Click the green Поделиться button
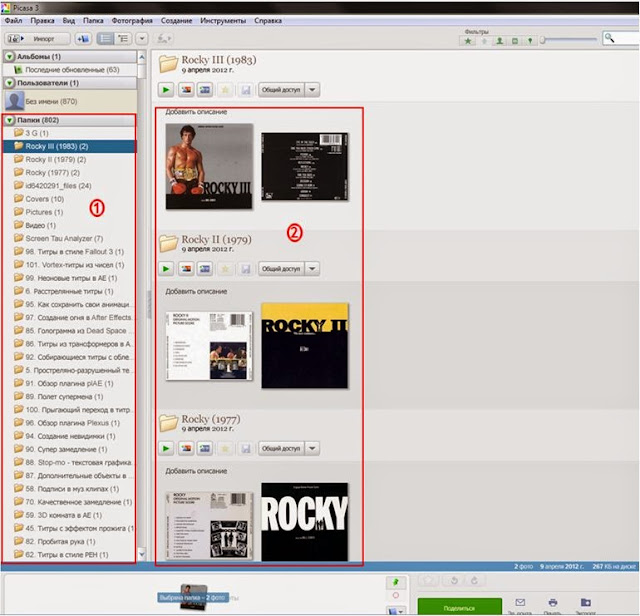The width and height of the screenshot is (640, 616). (459, 607)
